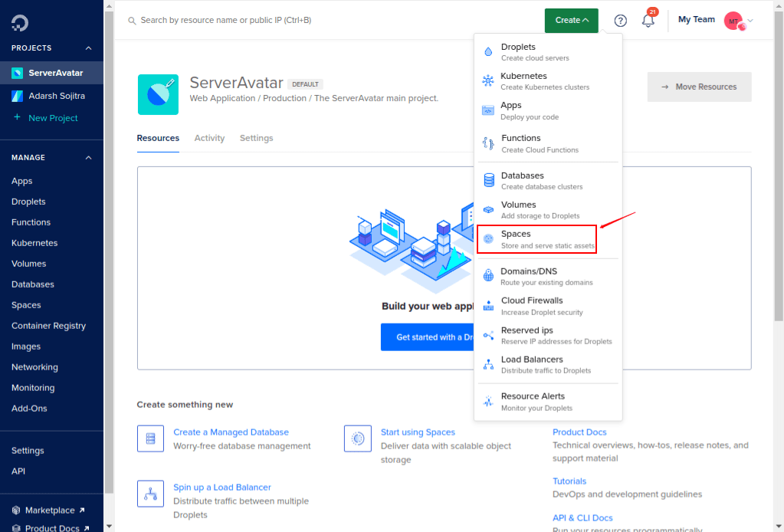Open the notifications bell icon
Screen dimensions: 784x532
(648, 21)
